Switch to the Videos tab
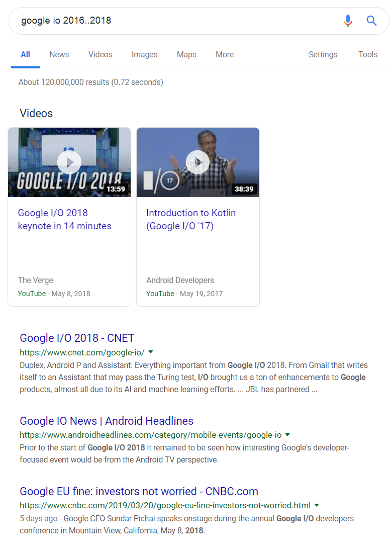The width and height of the screenshot is (392, 558). point(101,54)
